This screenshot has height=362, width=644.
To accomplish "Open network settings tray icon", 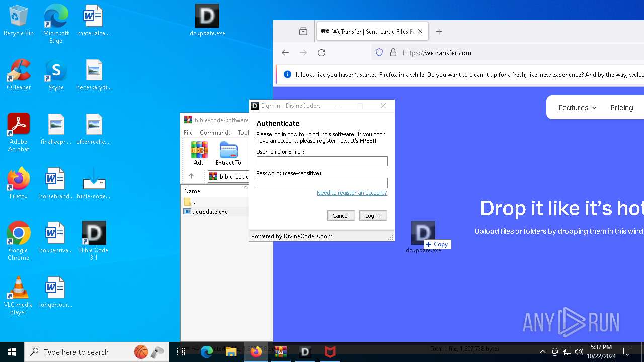I will click(567, 352).
